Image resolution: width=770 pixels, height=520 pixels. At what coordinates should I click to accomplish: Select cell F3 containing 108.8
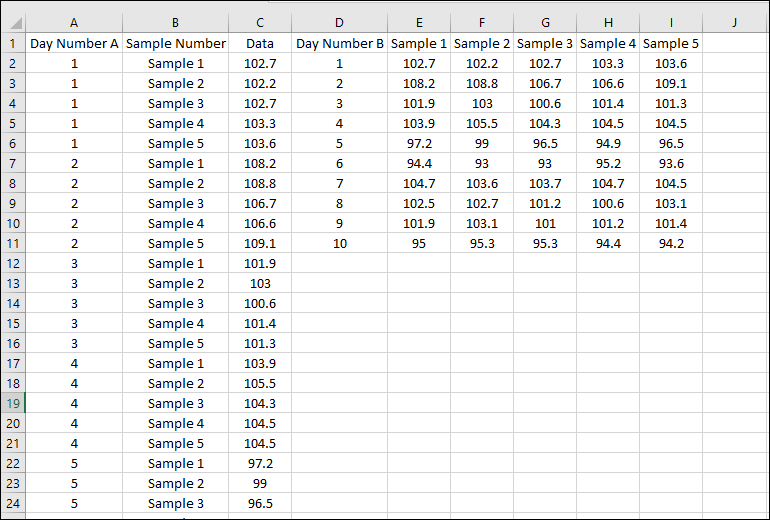(x=482, y=83)
